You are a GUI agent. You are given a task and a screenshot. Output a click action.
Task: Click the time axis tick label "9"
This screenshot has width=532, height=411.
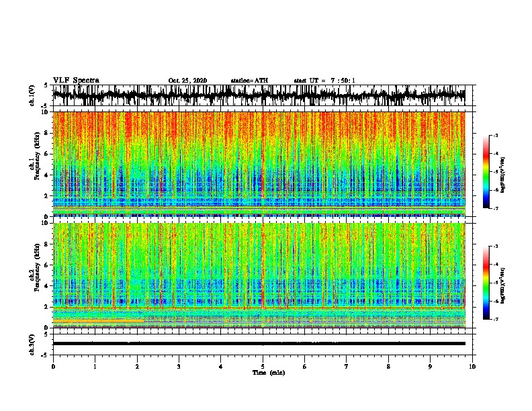[430, 366]
